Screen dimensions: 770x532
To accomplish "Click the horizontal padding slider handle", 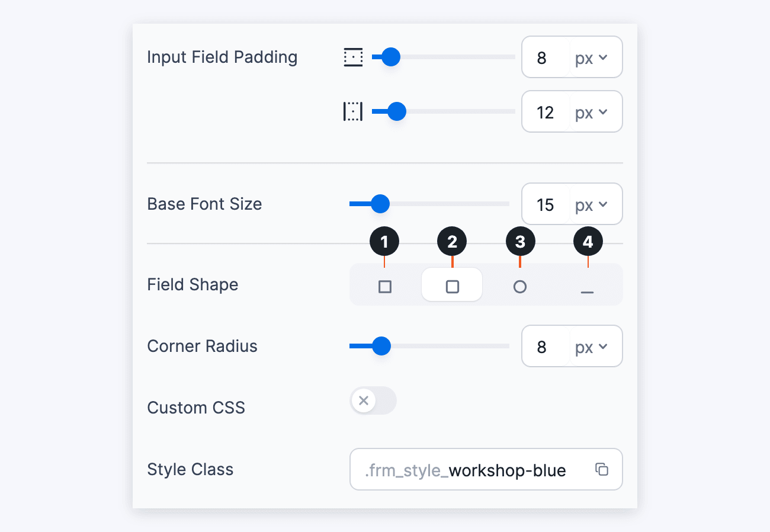I will point(397,111).
